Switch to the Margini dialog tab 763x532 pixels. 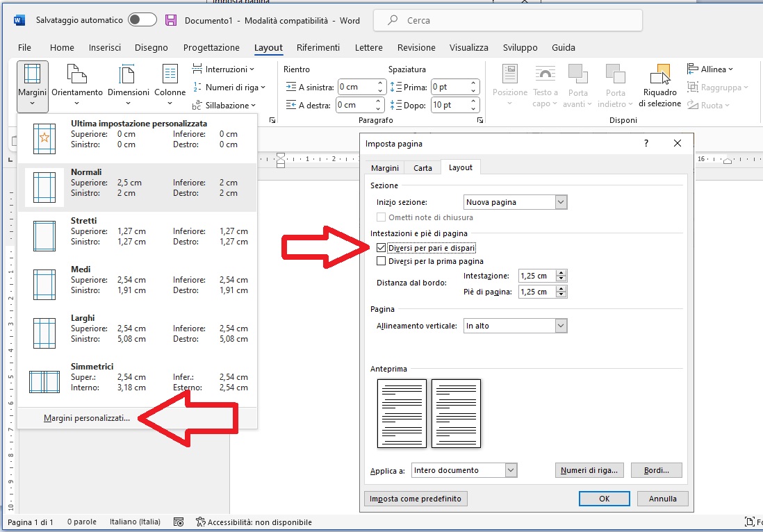point(384,168)
